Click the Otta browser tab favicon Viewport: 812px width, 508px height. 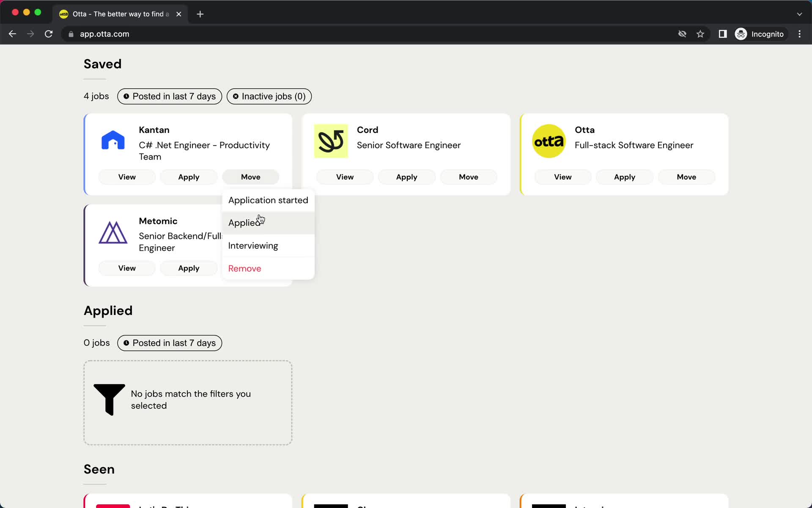[64, 14]
